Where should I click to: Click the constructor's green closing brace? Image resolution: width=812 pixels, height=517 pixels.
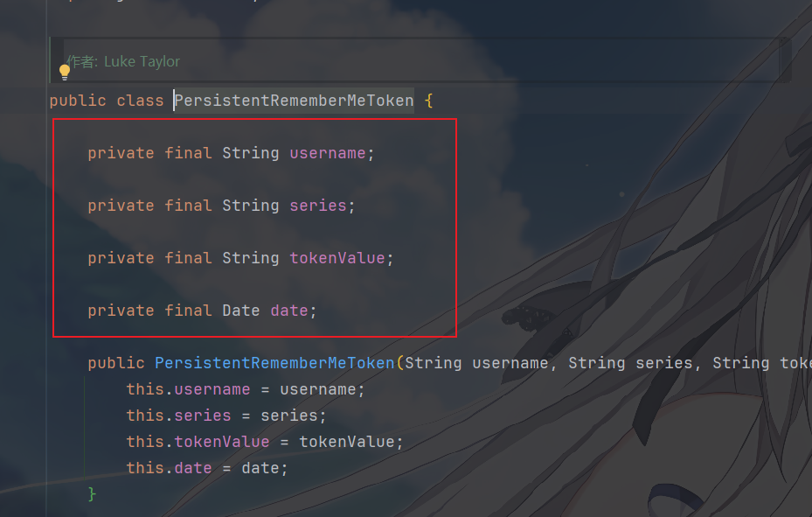92,494
